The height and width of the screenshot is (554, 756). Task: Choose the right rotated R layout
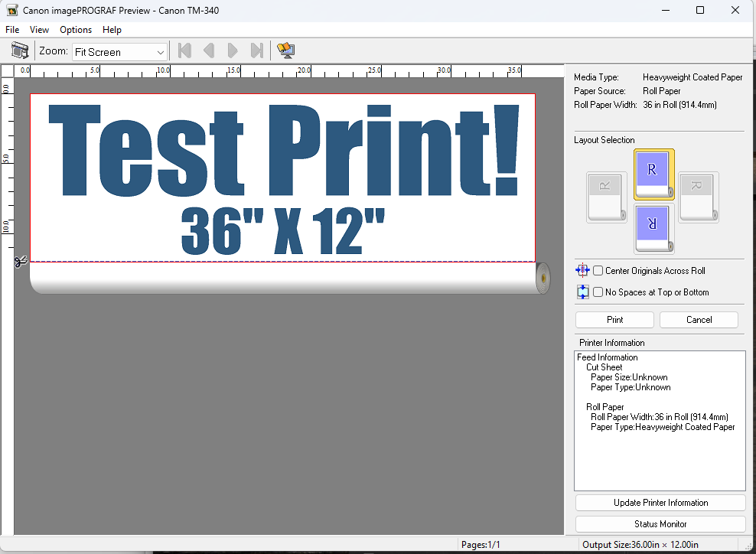698,197
